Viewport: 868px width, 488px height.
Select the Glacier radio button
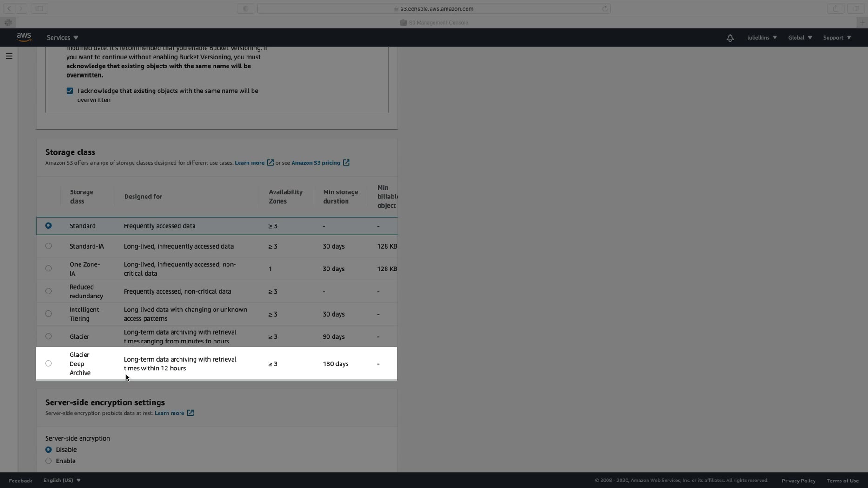click(x=48, y=336)
